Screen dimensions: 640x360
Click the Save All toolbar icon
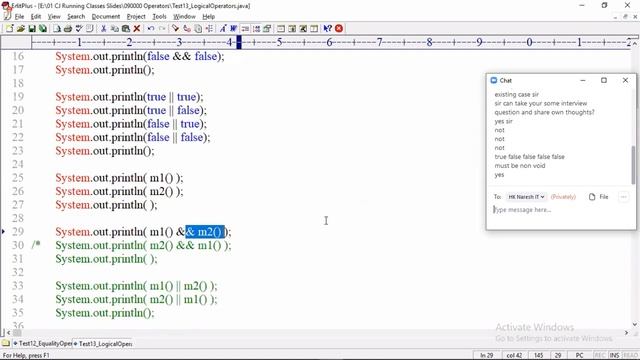click(x=42, y=29)
